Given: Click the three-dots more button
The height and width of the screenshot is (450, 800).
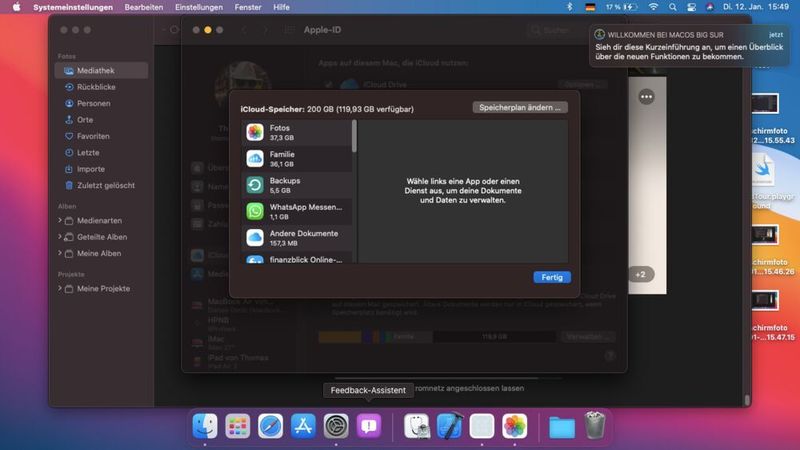Looking at the screenshot, I should point(646,97).
